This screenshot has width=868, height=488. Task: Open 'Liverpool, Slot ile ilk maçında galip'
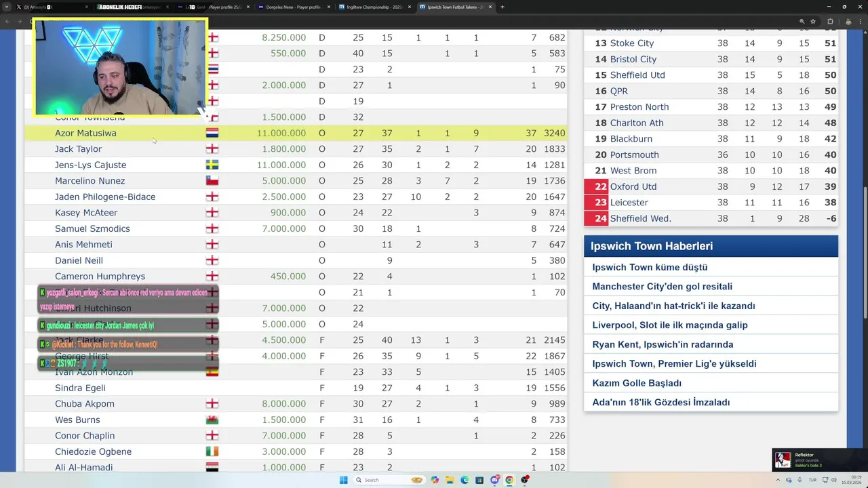pos(670,325)
